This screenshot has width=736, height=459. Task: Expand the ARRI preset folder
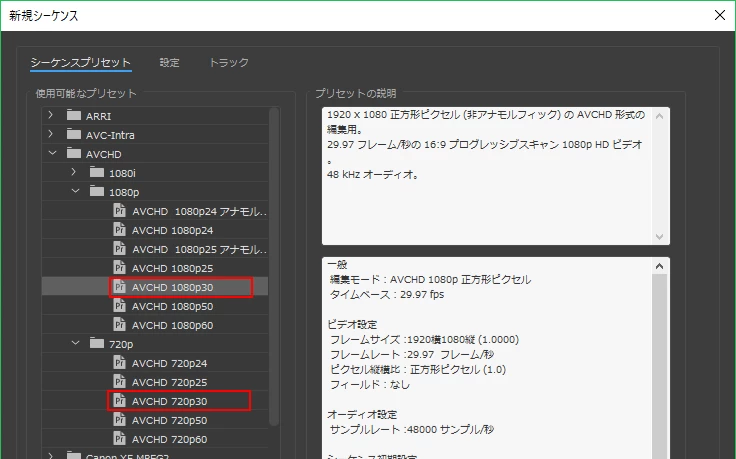tap(51, 115)
